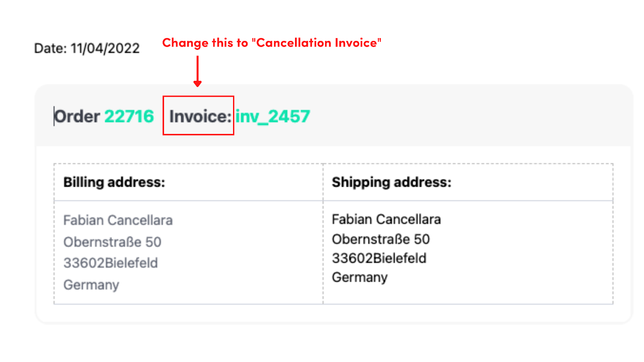Click 33602Bielefeld in the billing address
The width and height of the screenshot is (644, 362).
pos(111,263)
